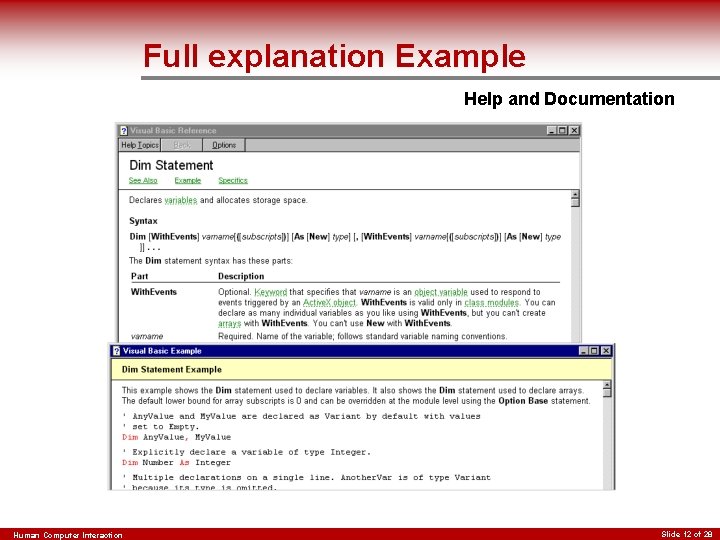Screen dimensions: 720x540
Task: Click code line 'Dim AnyValue, MyValue'
Action: click(x=177, y=437)
